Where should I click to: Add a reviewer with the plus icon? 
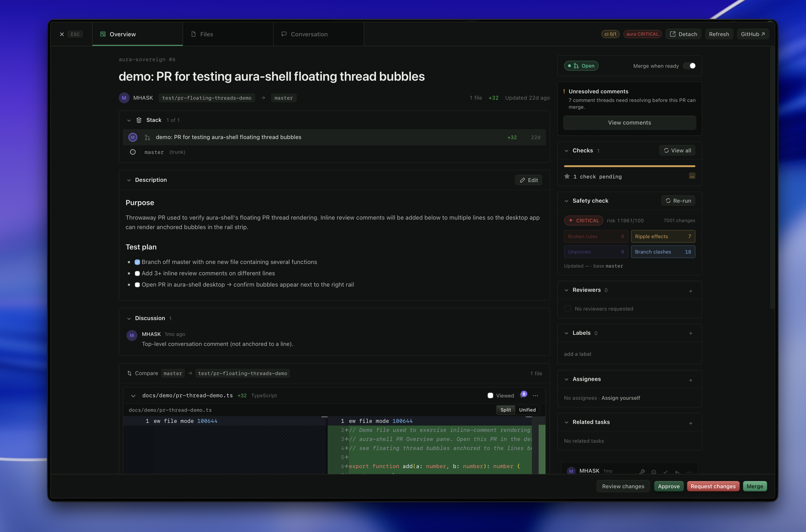(690, 291)
